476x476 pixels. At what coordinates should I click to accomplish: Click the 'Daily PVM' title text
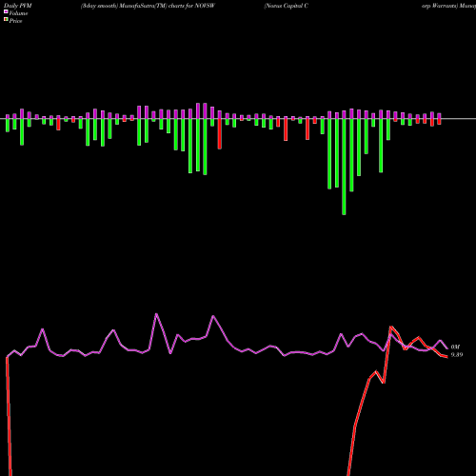point(18,6)
